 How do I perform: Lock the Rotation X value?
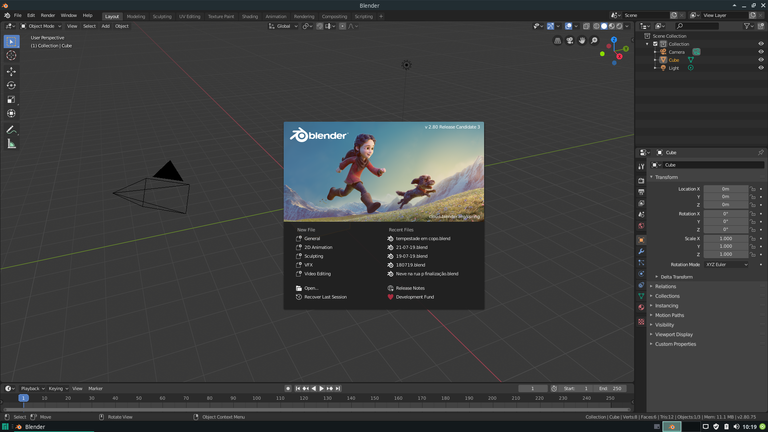(753, 214)
